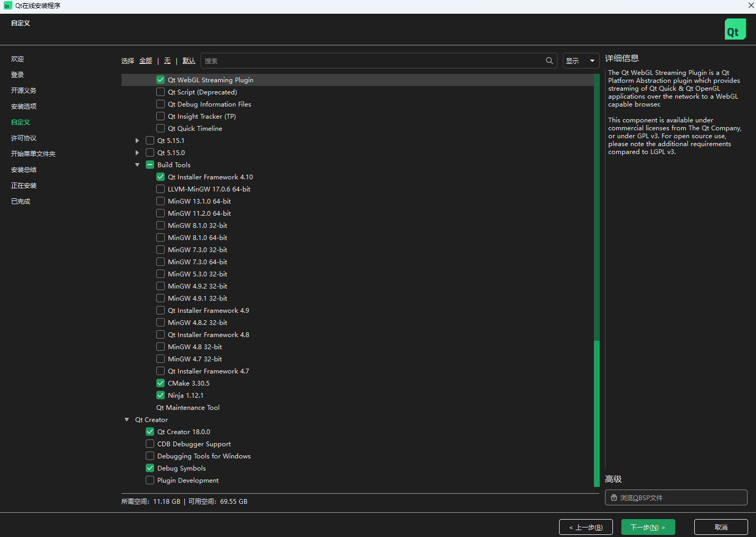
Task: Check Plugin Development checkbox
Action: pyautogui.click(x=150, y=480)
